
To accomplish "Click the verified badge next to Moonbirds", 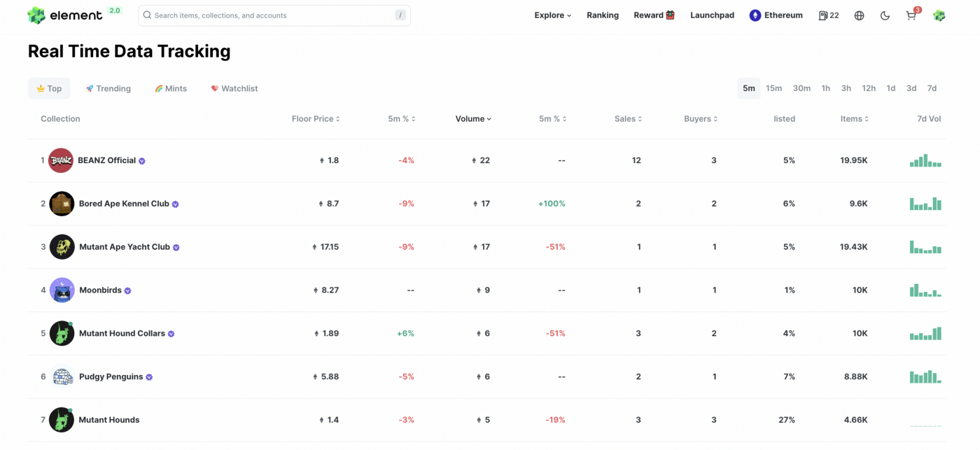I will coord(128,290).
